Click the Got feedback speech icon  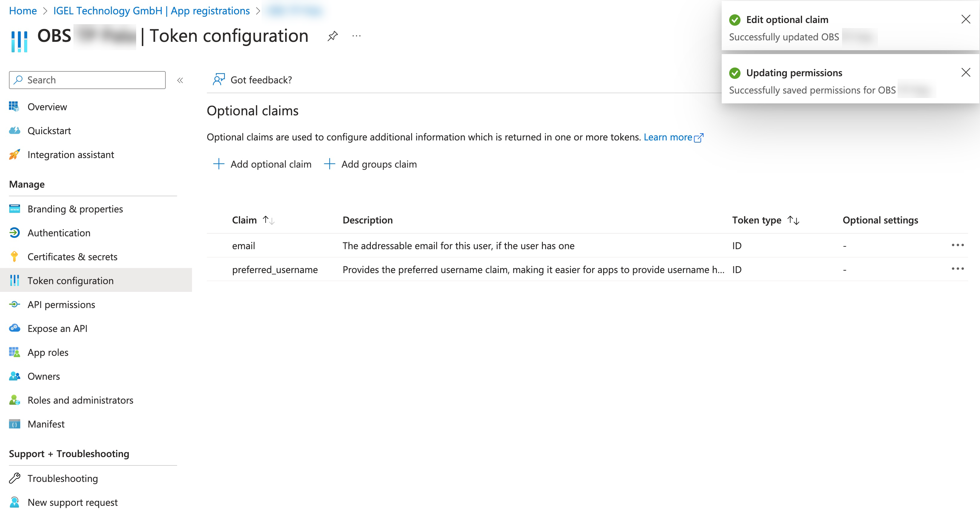point(218,79)
